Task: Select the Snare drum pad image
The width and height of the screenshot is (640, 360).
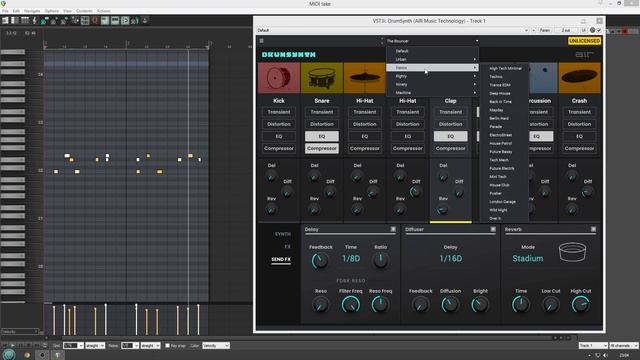Action: tap(322, 78)
